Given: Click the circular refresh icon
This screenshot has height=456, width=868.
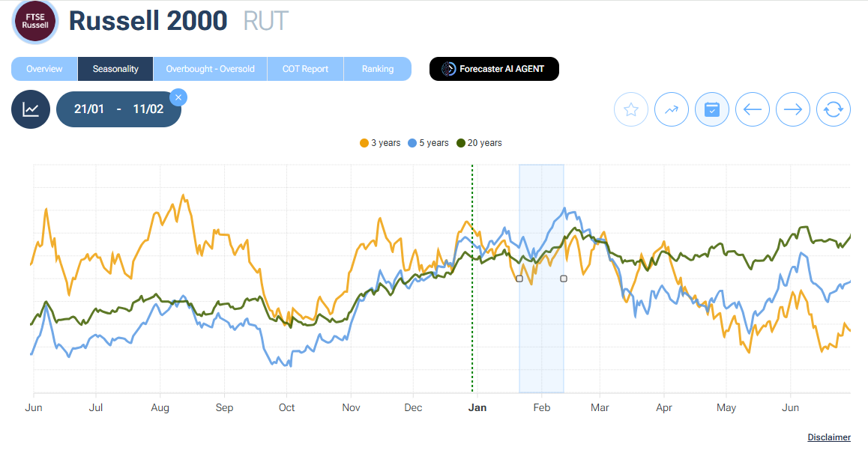Looking at the screenshot, I should (x=834, y=110).
